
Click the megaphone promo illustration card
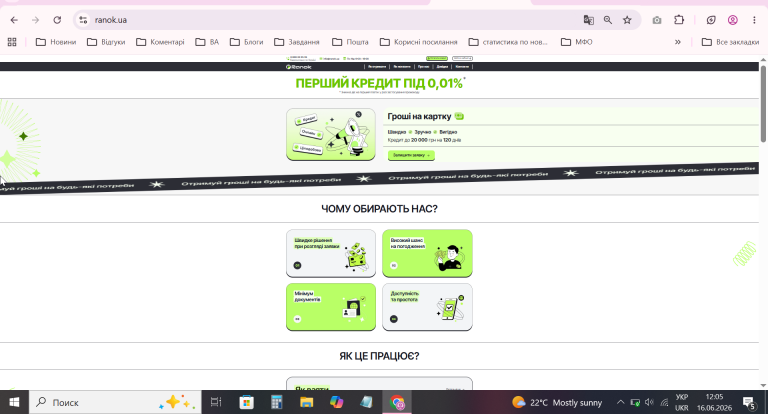[x=331, y=134]
